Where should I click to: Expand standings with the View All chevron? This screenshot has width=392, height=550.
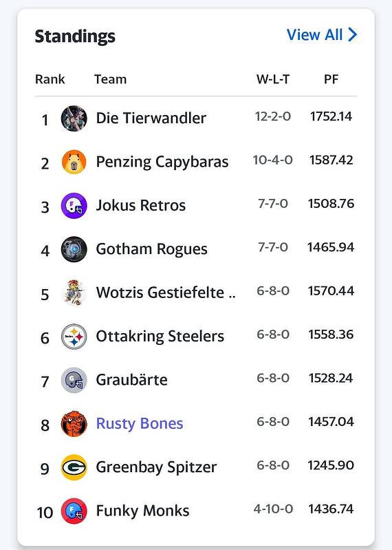[x=352, y=34]
